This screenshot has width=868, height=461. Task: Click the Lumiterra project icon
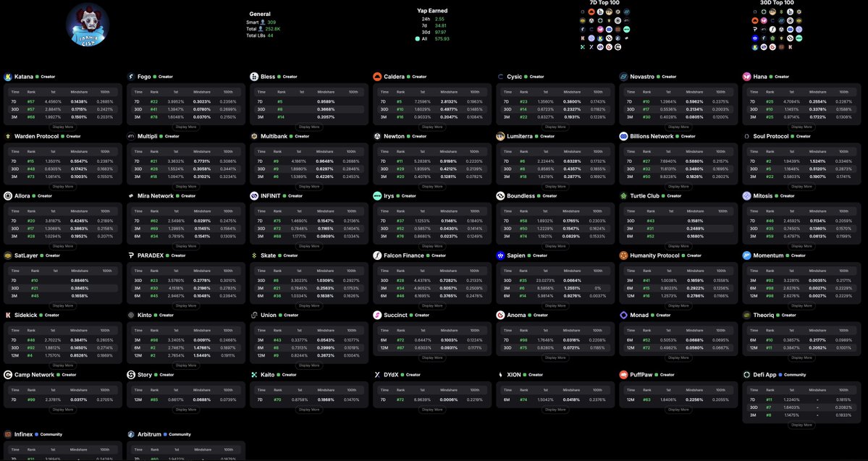click(500, 136)
